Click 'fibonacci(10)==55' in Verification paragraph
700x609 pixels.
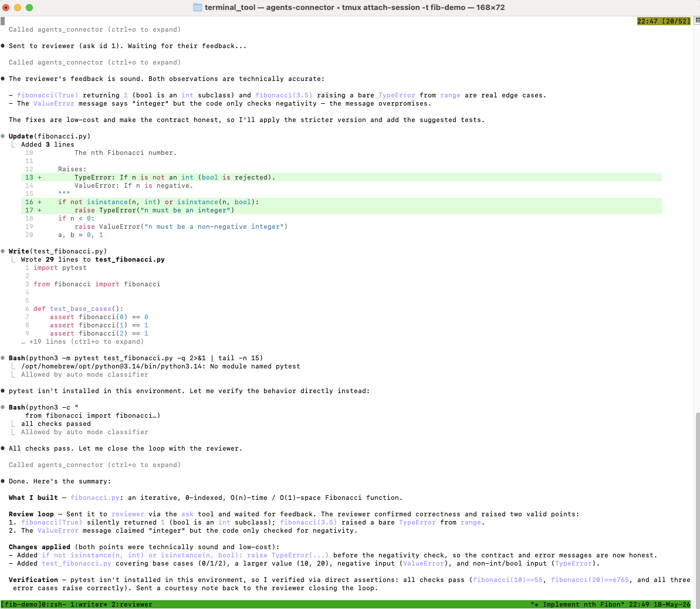tap(508, 580)
